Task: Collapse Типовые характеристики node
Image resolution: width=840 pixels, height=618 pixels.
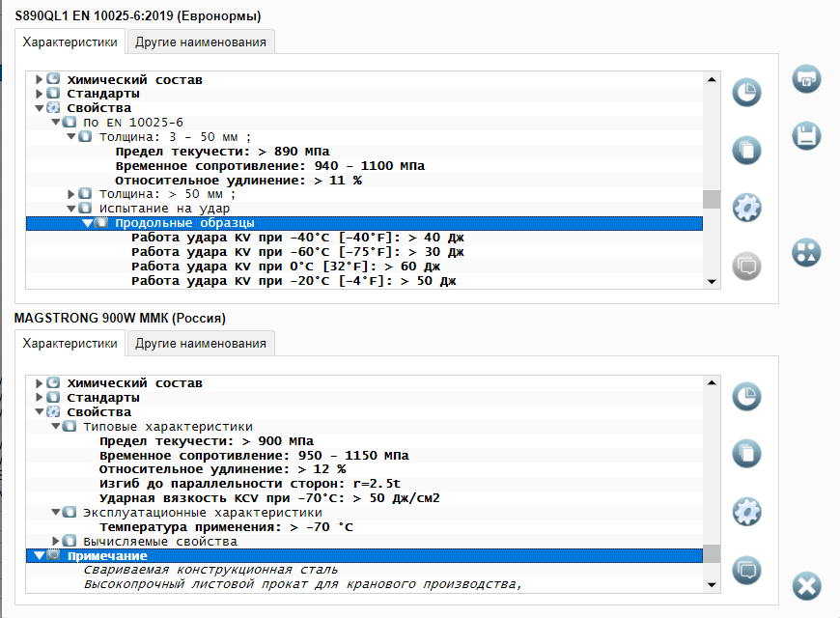Action: [55, 426]
